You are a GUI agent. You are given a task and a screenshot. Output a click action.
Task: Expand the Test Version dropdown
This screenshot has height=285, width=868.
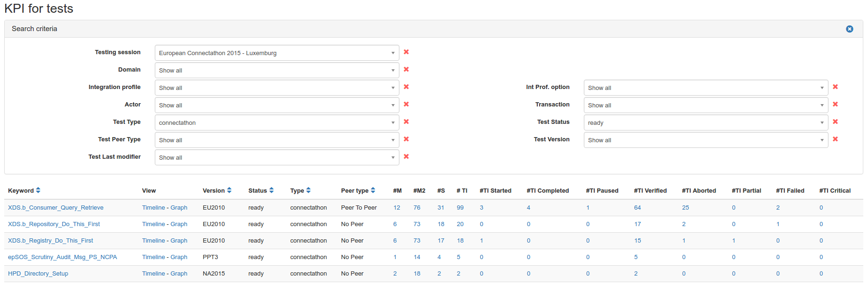pos(705,140)
